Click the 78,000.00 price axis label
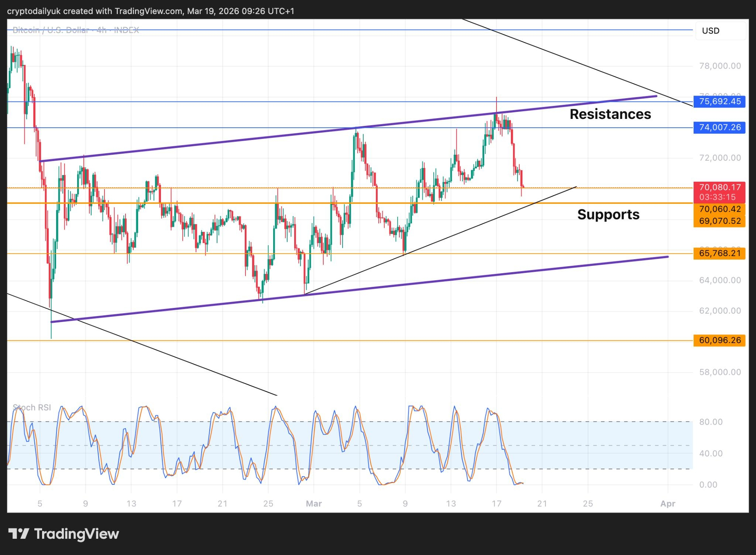The width and height of the screenshot is (756, 555). [720, 66]
